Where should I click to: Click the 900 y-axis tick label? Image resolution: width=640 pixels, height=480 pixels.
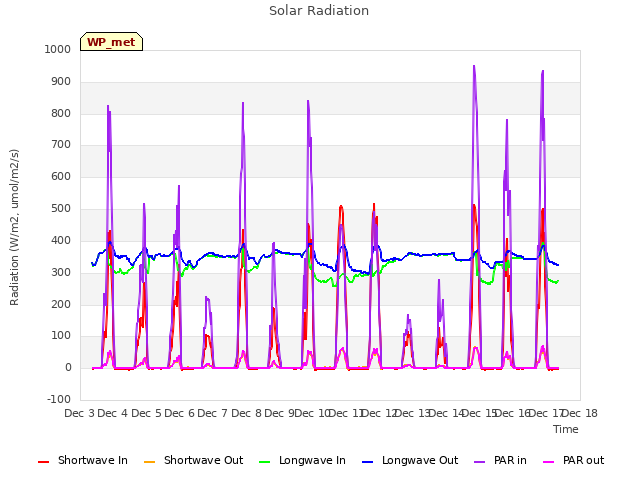click(61, 82)
